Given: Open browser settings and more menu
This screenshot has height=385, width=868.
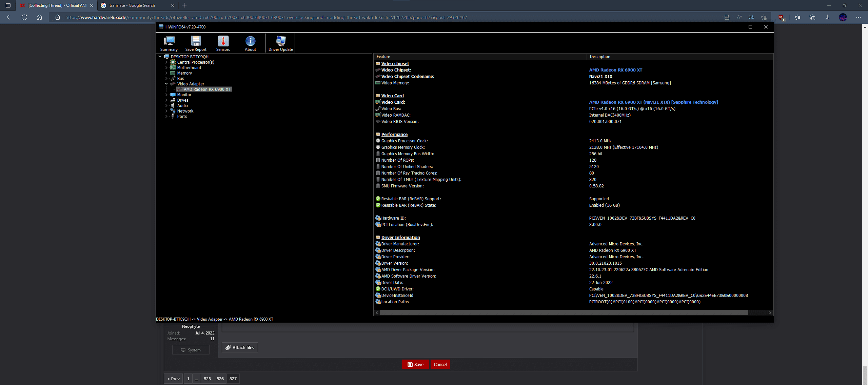Looking at the screenshot, I should click(859, 17).
